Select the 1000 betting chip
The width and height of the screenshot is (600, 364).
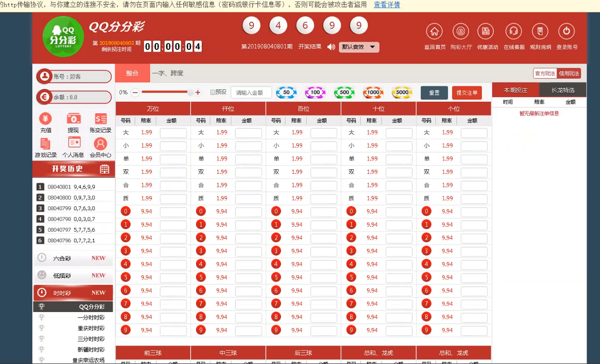373,92
